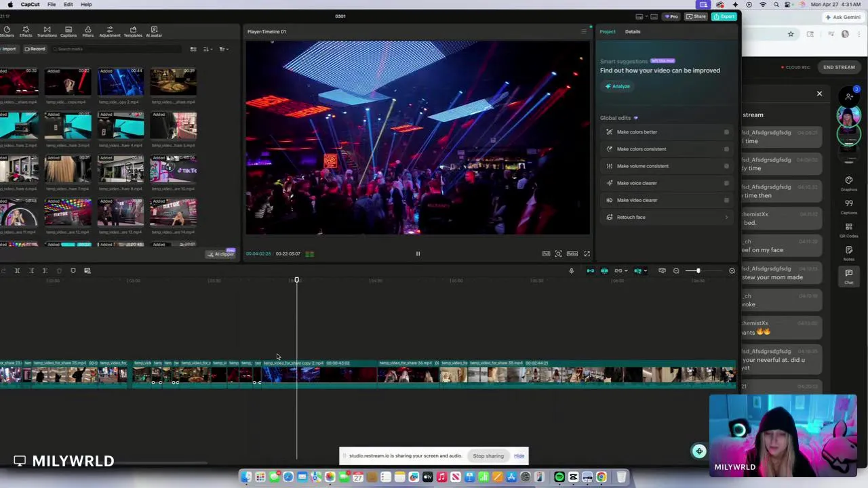Zoom in the timeline
The height and width of the screenshot is (488, 868).
732,271
